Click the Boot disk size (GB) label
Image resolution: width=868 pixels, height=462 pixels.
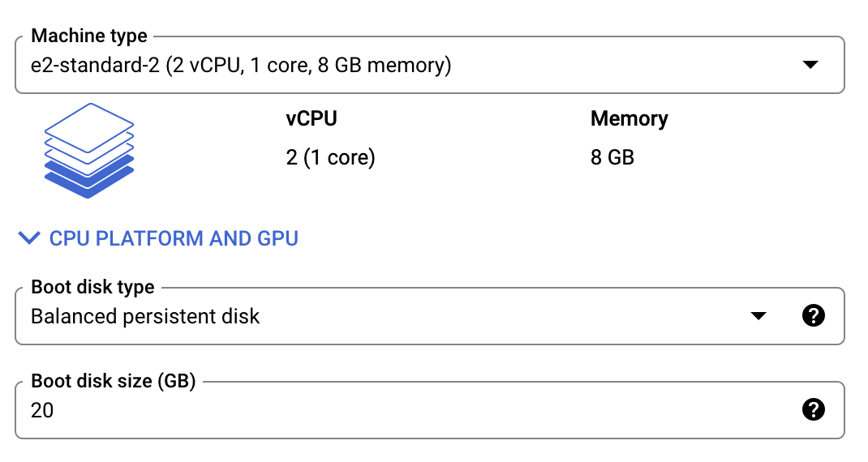click(114, 381)
